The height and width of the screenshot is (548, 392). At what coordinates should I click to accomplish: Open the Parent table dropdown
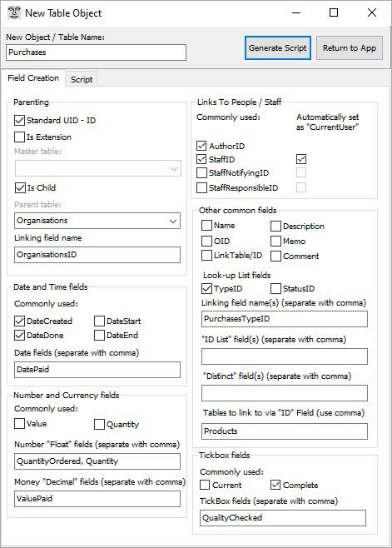pos(97,221)
